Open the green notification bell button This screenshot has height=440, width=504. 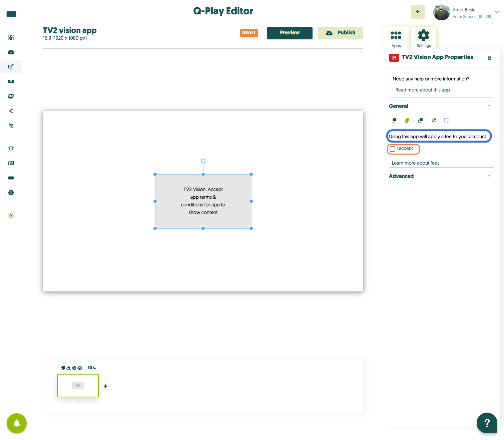[17, 423]
